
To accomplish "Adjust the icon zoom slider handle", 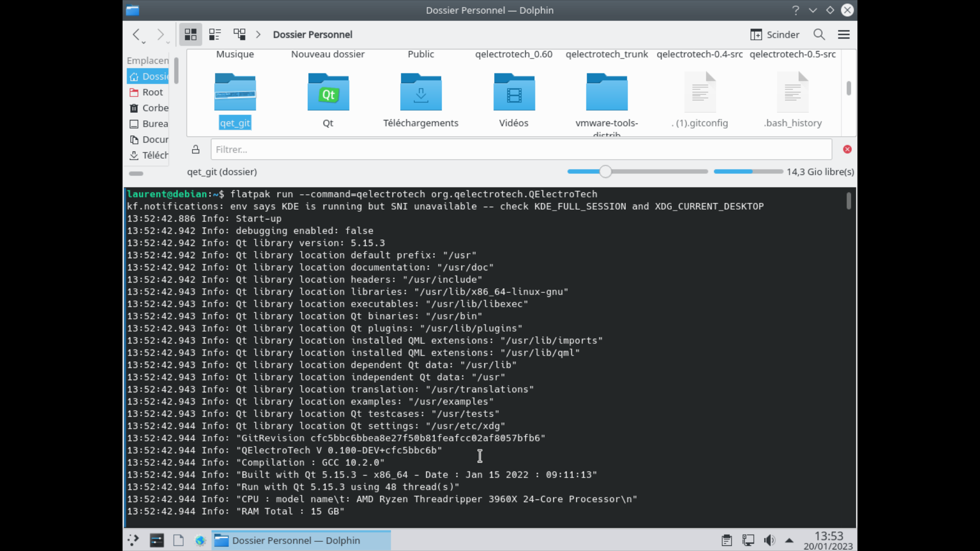I will (x=605, y=171).
